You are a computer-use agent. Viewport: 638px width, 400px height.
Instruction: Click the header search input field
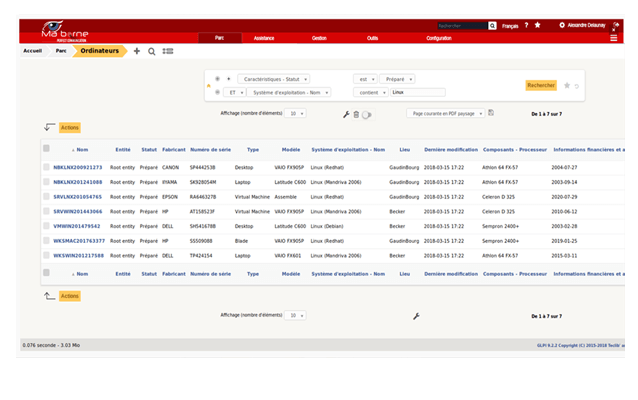[x=463, y=26]
